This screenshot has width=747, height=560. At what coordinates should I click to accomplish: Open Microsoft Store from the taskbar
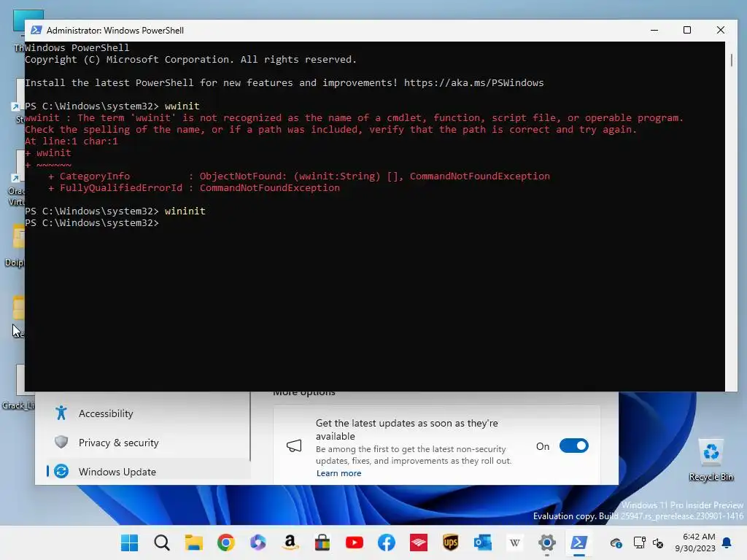[322, 542]
